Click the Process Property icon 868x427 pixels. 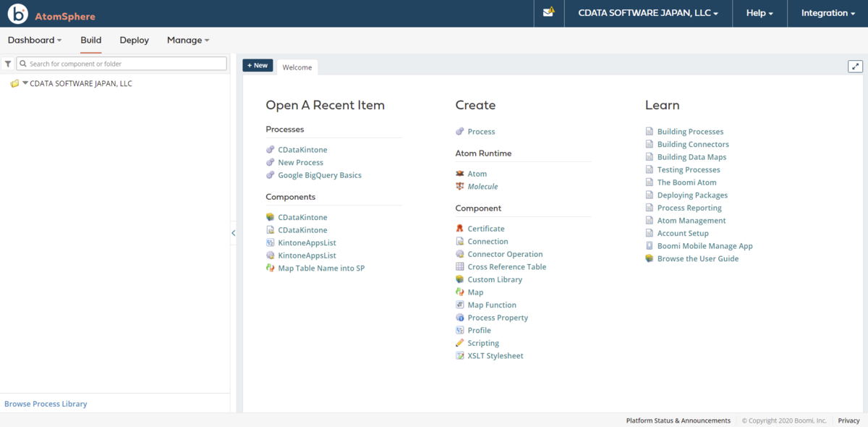pos(460,318)
